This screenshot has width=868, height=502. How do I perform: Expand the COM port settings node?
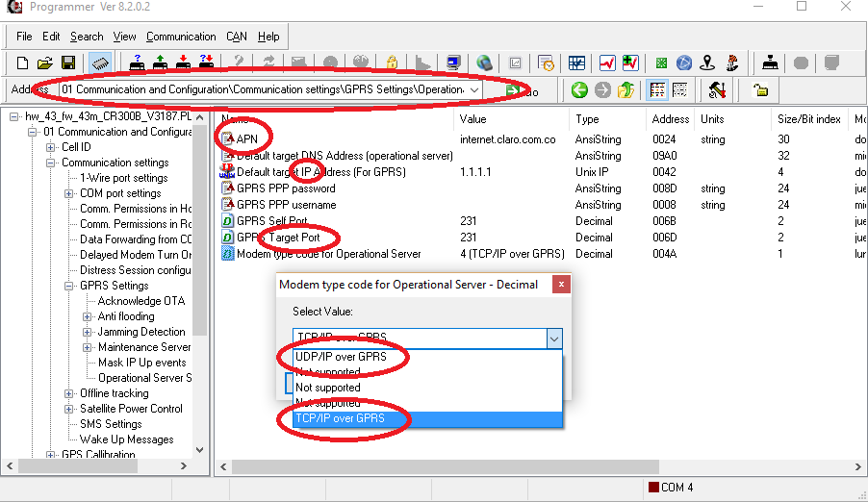68,193
